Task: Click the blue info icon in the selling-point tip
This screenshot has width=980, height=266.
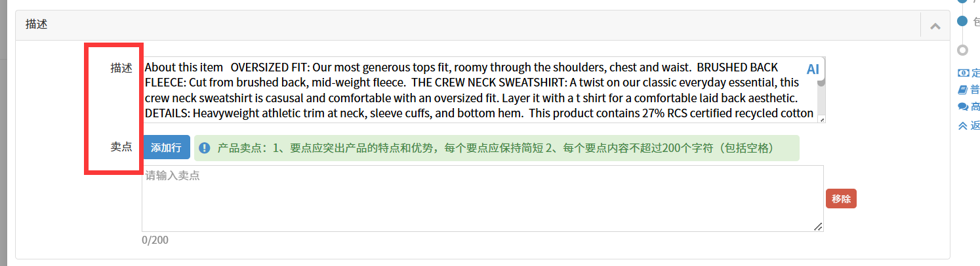Action: tap(205, 147)
